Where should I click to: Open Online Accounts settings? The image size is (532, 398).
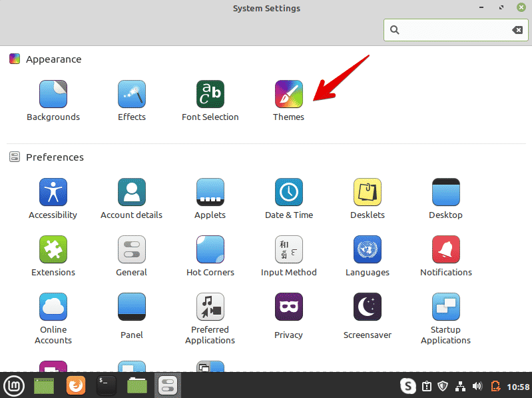53,319
